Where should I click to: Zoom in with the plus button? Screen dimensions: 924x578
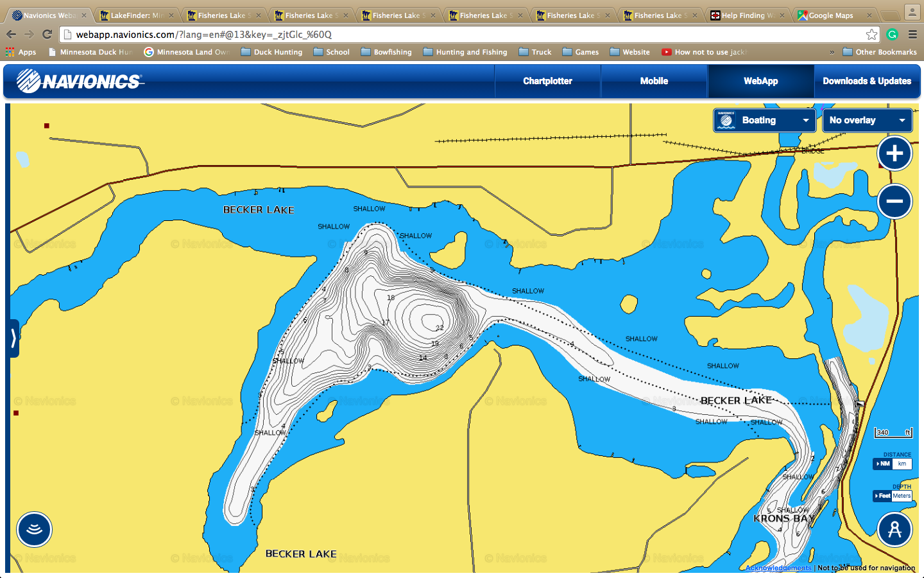894,153
